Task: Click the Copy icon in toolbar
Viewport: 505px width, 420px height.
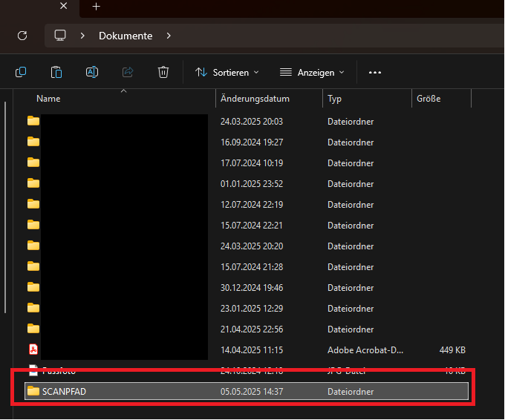Action: tap(21, 72)
